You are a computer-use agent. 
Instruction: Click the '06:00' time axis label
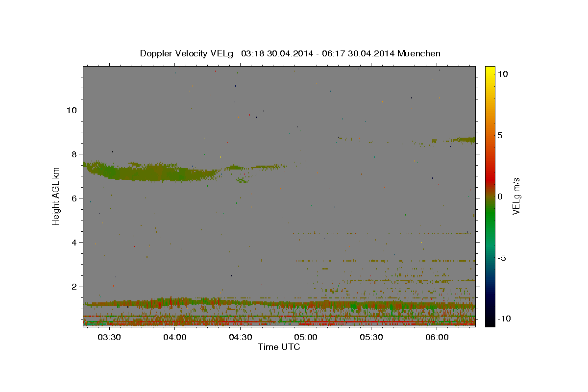[437, 337]
